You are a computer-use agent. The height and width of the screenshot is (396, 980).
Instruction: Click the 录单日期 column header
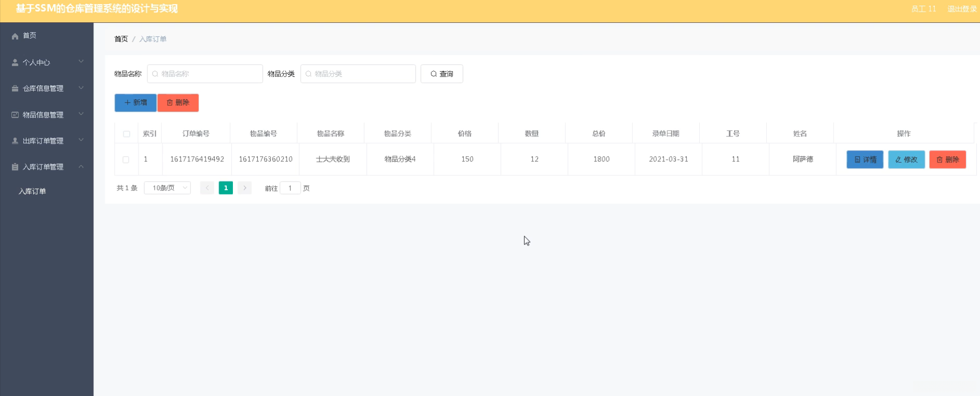666,133
